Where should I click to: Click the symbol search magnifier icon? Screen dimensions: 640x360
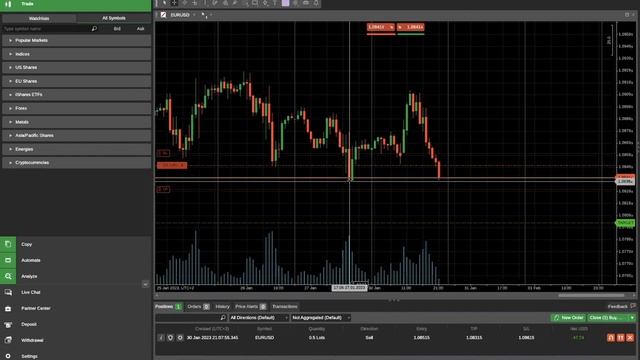94,29
